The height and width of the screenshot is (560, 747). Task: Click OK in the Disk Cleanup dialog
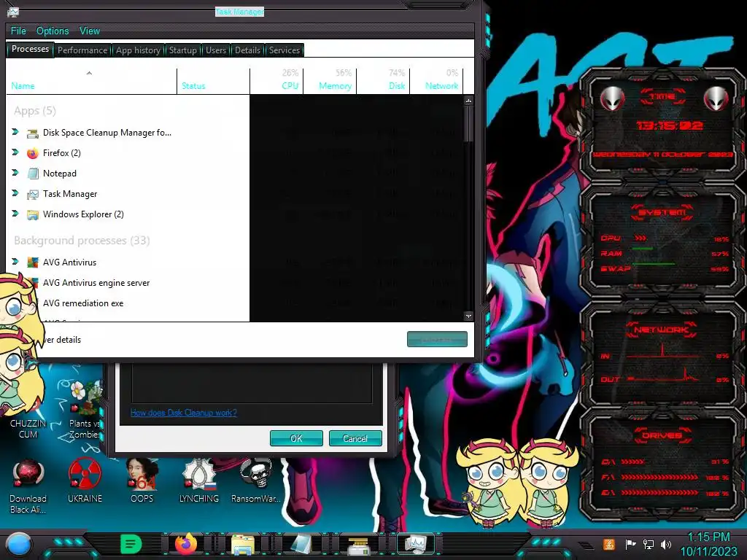tap(296, 438)
